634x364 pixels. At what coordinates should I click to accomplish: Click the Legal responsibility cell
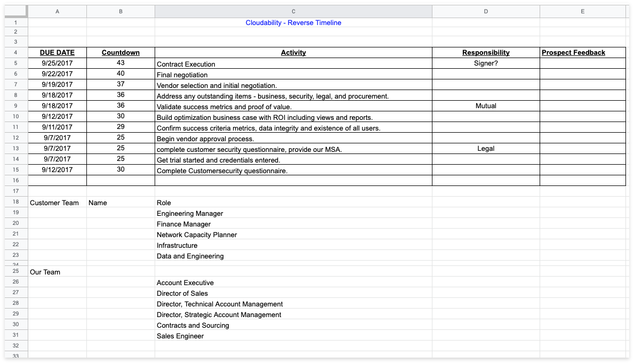[x=486, y=148]
